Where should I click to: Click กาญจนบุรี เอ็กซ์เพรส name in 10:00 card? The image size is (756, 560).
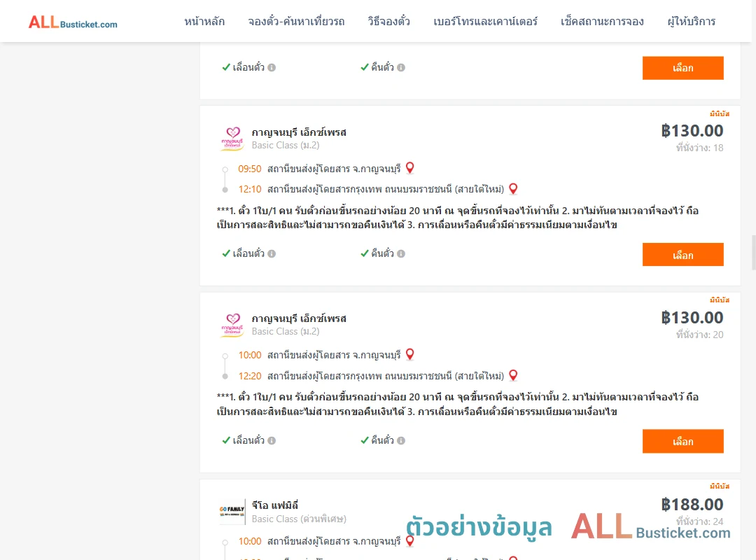[299, 318]
